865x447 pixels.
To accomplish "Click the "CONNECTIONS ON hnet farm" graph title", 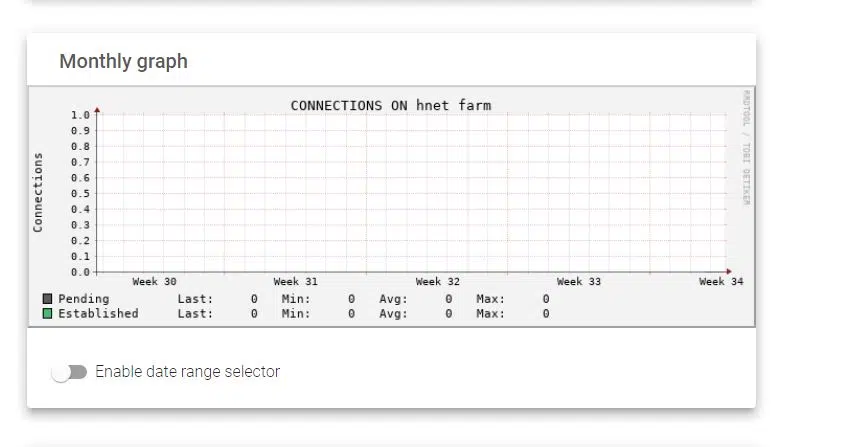I will pos(390,105).
